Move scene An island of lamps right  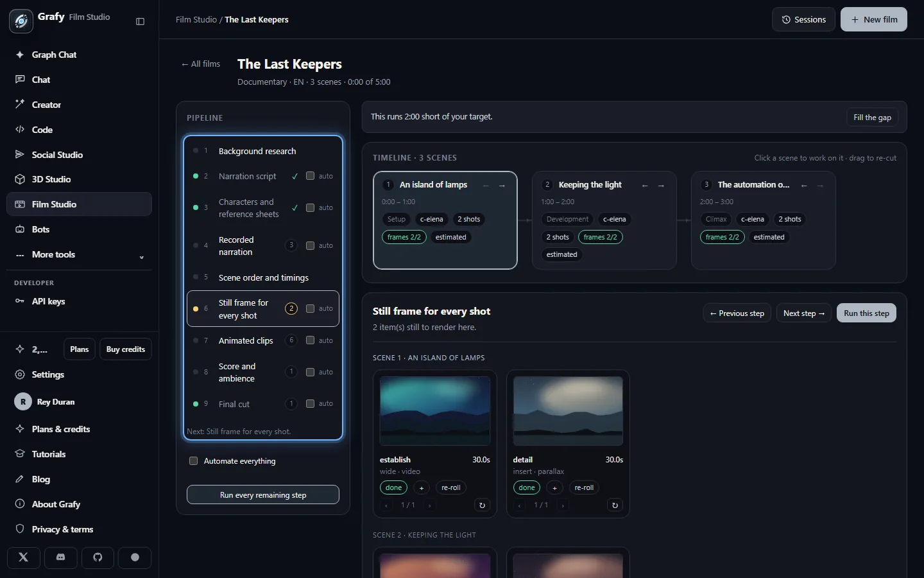pos(502,186)
